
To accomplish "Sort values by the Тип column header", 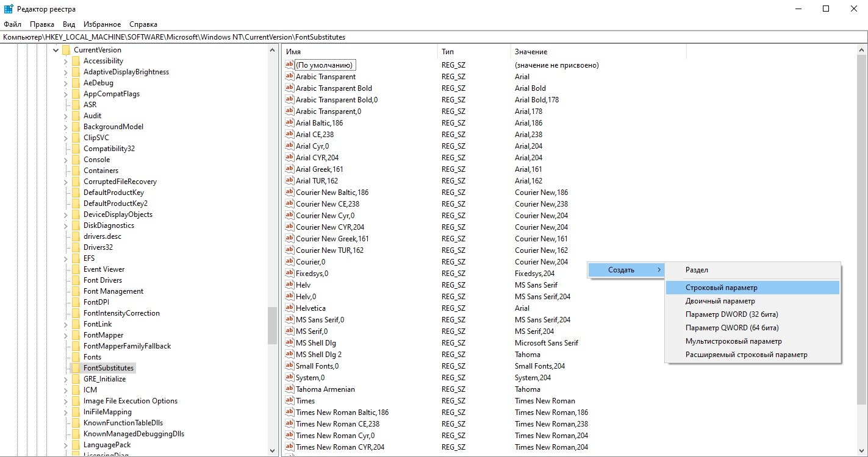I will [x=474, y=52].
